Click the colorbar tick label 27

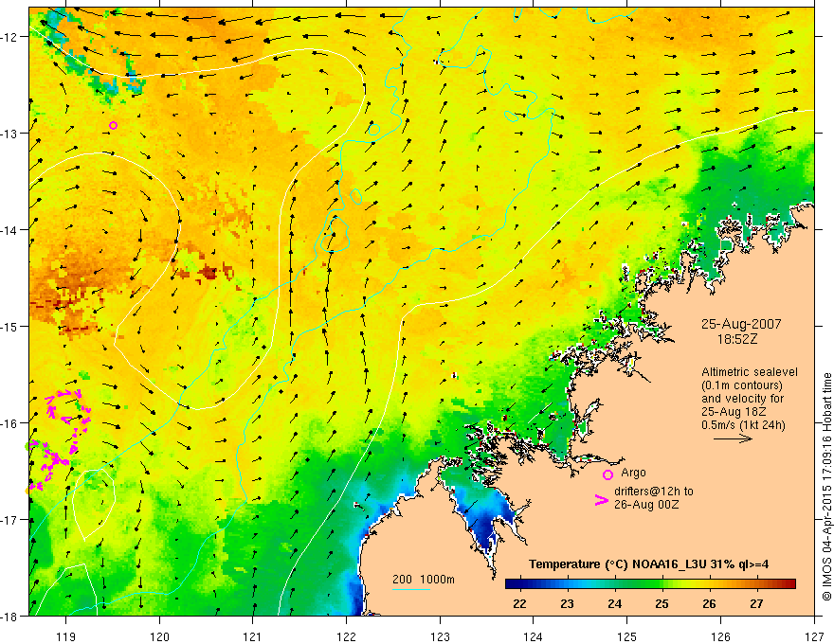(756, 603)
